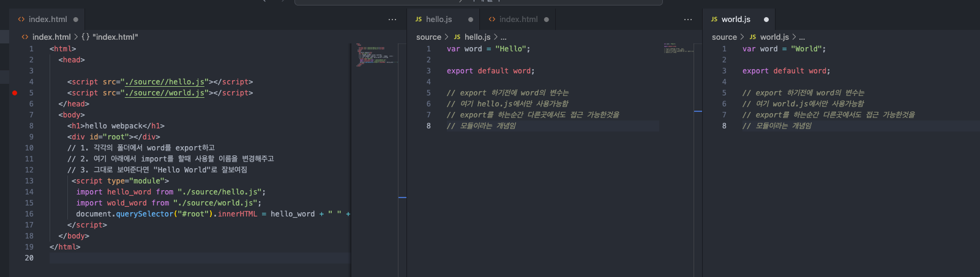Click the <body> tag on line 7
This screenshot has height=277, width=980.
click(72, 115)
